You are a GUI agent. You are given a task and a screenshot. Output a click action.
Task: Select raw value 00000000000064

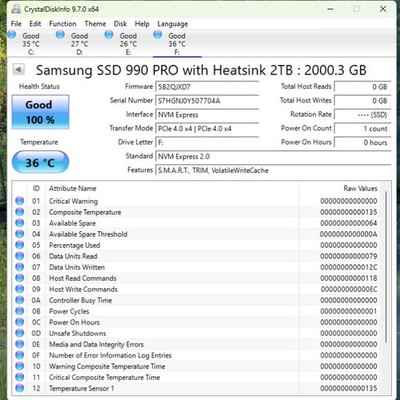(x=349, y=223)
